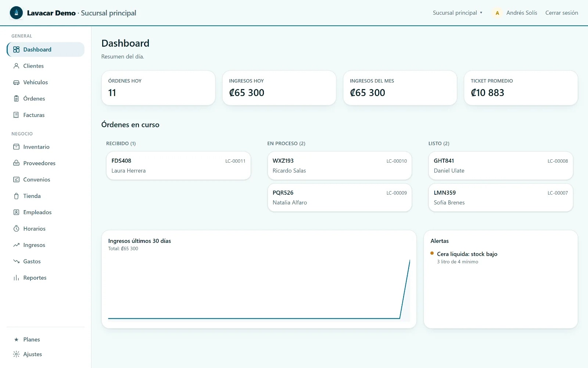Click the Lavacar Demo logo icon
Screen dimensions: 588x368
pyautogui.click(x=16, y=13)
